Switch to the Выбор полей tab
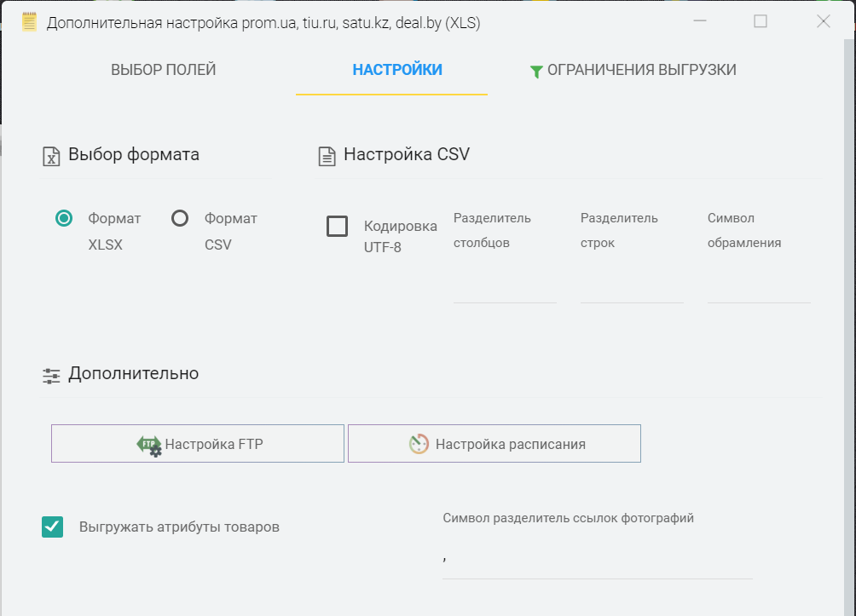The image size is (856, 616). 164,70
